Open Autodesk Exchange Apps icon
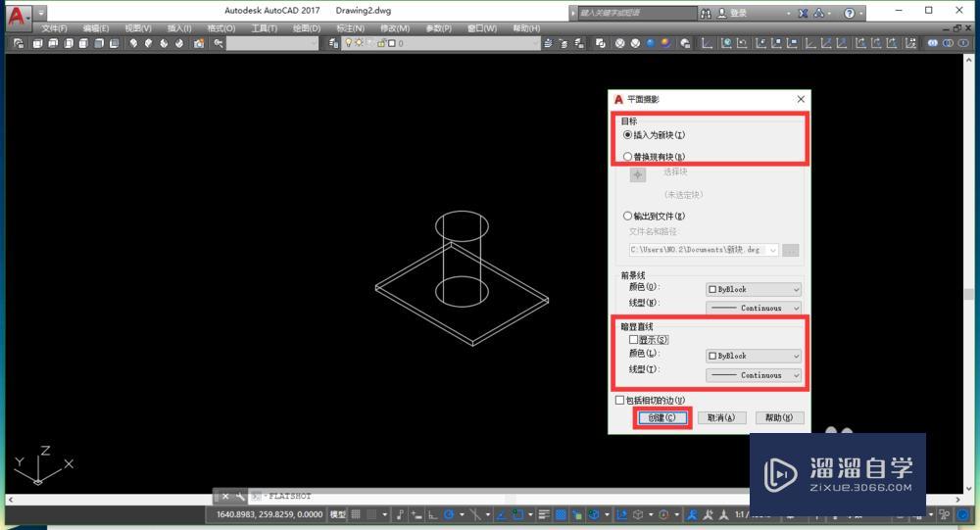Image resolution: width=980 pixels, height=530 pixels. (x=804, y=13)
